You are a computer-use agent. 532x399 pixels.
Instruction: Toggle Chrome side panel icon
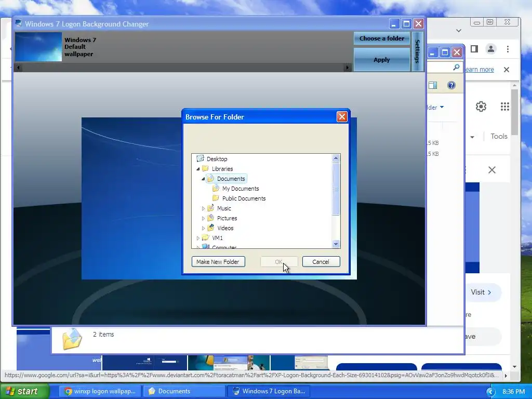click(474, 49)
